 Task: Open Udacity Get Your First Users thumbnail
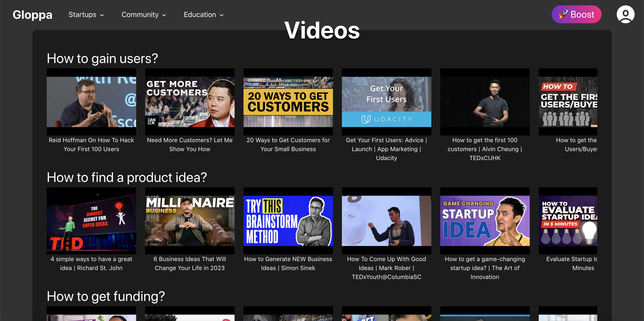[386, 102]
